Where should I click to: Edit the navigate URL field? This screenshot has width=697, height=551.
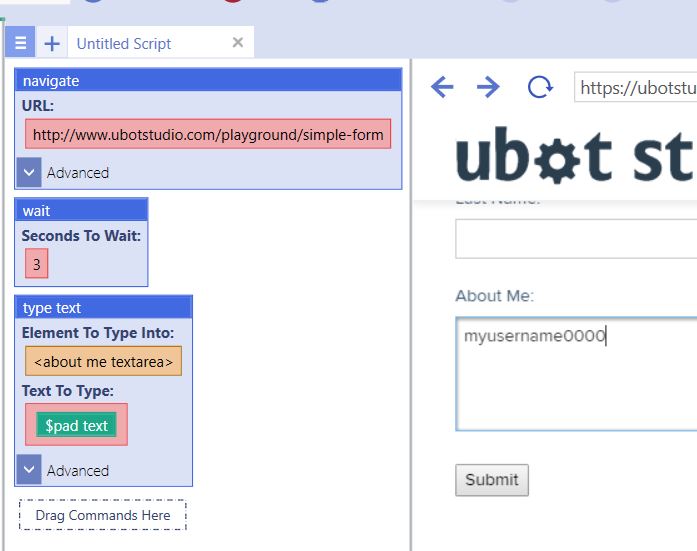click(208, 134)
